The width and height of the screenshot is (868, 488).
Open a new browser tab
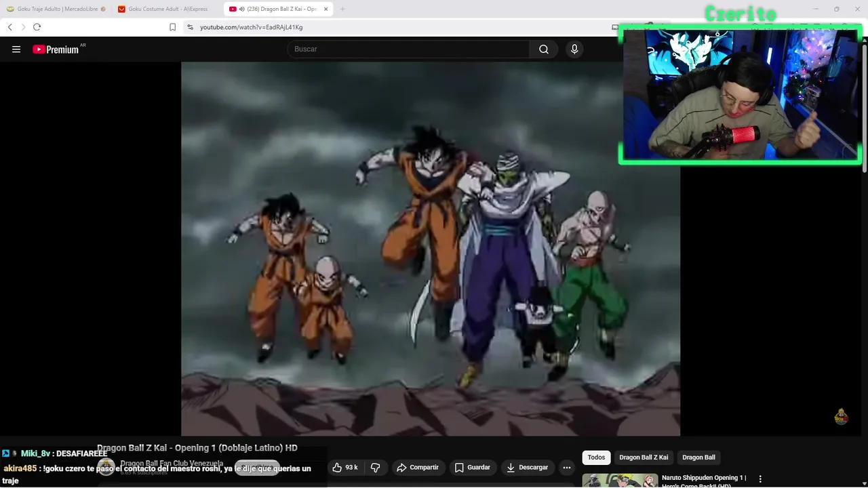pyautogui.click(x=342, y=9)
